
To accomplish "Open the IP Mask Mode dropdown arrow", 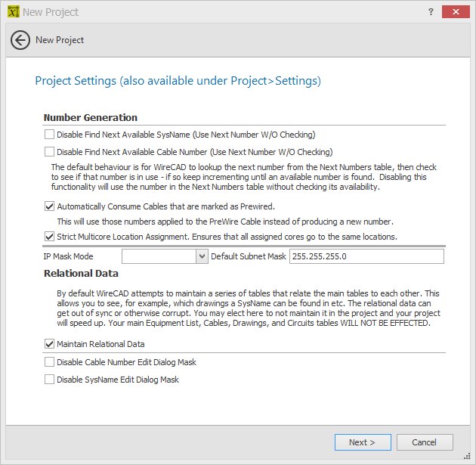I will 202,256.
